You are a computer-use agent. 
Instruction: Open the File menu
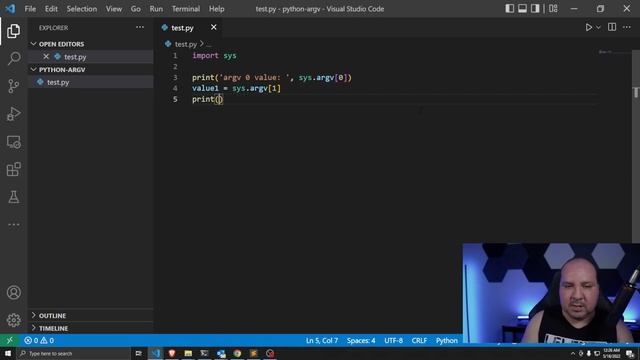pyautogui.click(x=30, y=9)
